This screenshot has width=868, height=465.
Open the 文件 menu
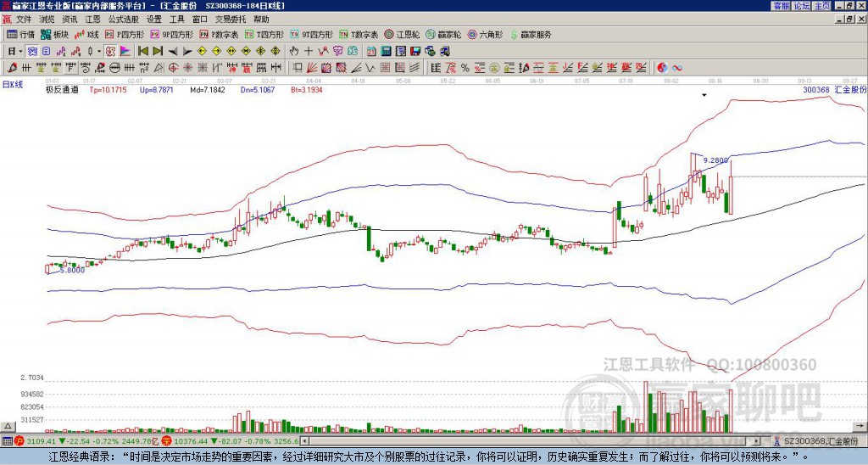[24, 20]
